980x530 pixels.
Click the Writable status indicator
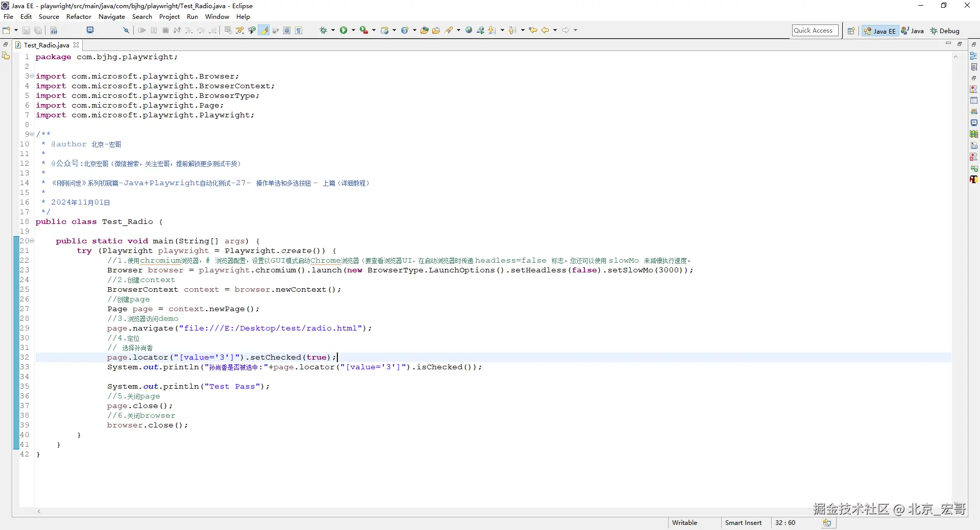pos(684,523)
